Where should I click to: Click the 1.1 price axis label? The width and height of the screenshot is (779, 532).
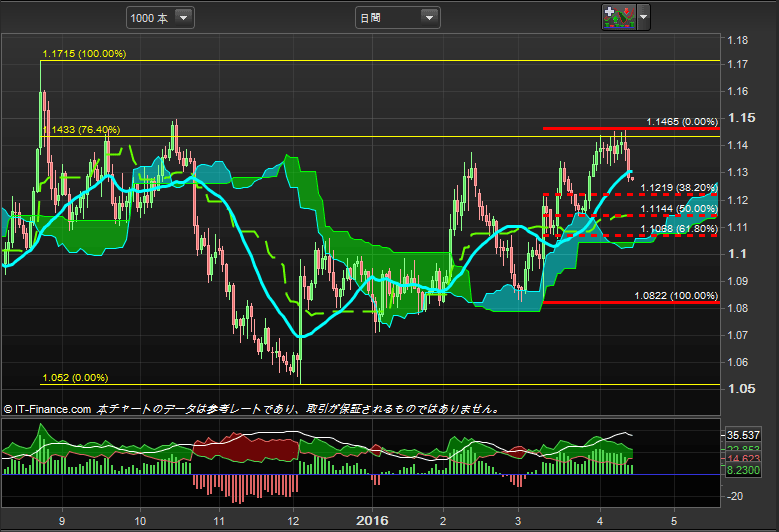tap(736, 253)
